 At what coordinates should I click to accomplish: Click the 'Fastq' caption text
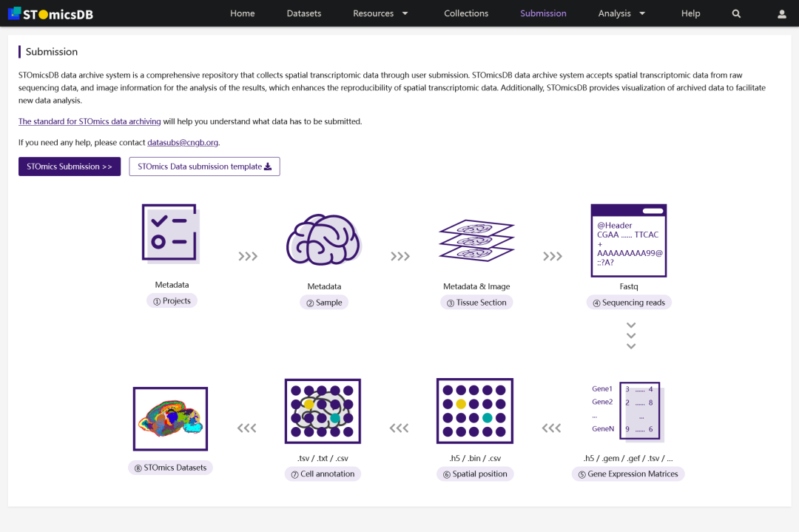pos(629,286)
